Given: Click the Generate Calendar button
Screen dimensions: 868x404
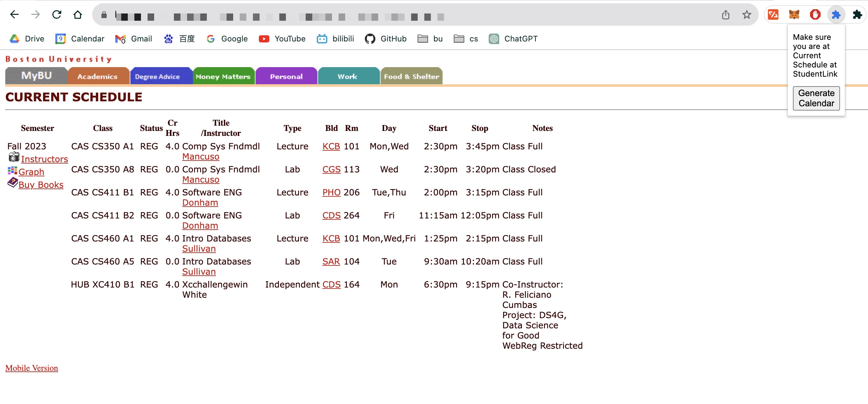Looking at the screenshot, I should pyautogui.click(x=816, y=98).
